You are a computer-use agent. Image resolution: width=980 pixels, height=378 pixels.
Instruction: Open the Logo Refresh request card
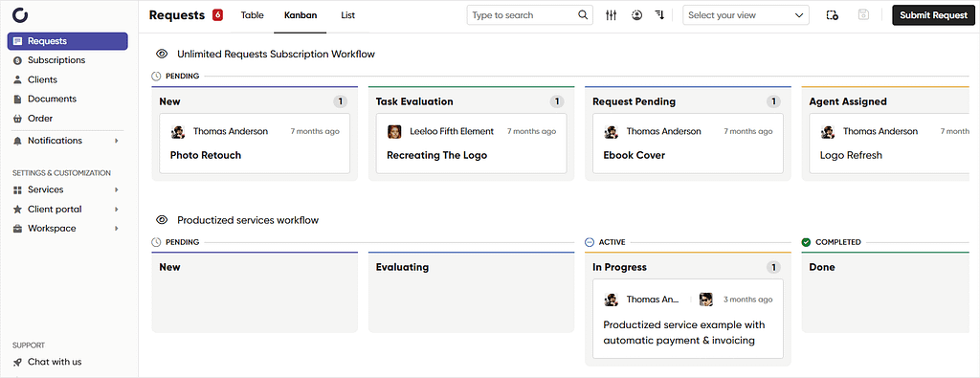[x=889, y=144]
